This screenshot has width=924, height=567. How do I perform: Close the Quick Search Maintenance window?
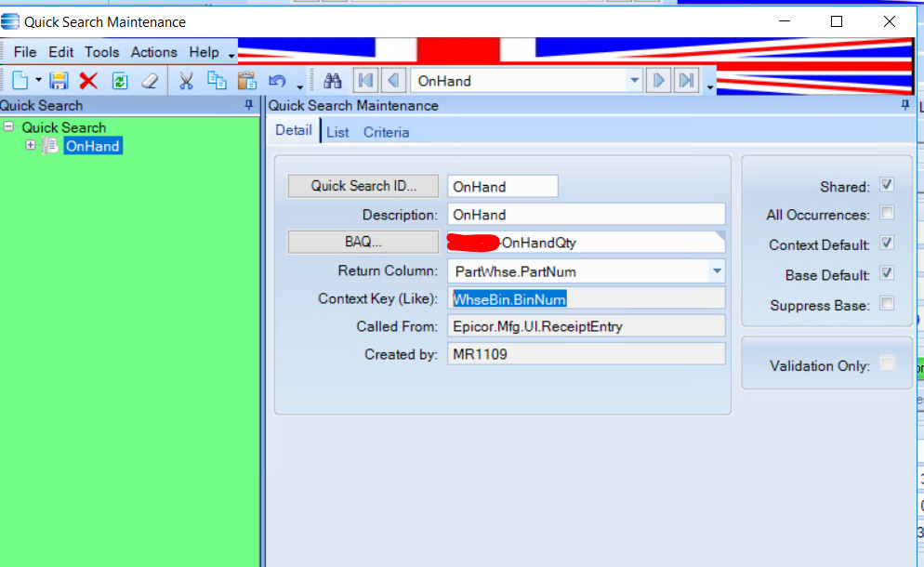coord(890,21)
